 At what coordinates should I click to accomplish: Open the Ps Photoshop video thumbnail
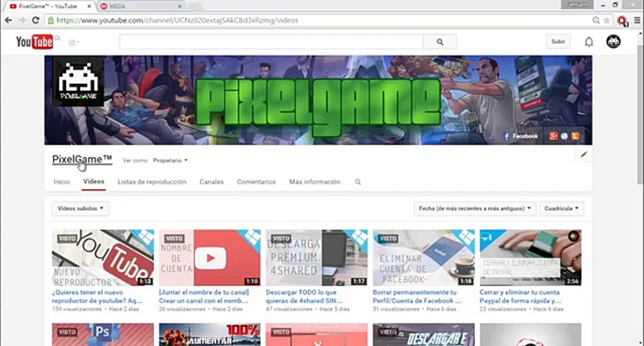click(103, 334)
